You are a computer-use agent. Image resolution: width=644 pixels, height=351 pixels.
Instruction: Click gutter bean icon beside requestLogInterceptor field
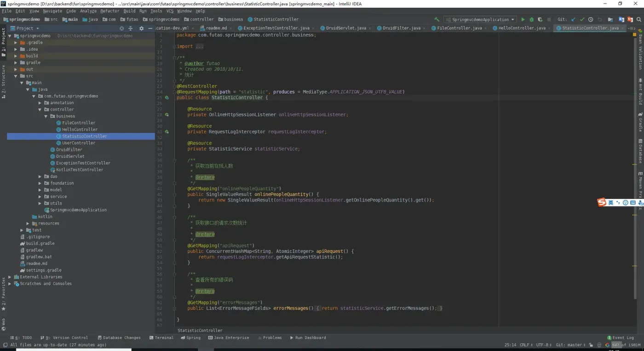(167, 131)
